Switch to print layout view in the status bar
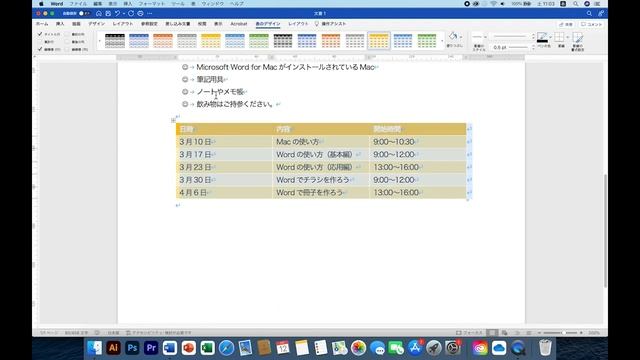This screenshot has width=640, height=360. (x=492, y=333)
